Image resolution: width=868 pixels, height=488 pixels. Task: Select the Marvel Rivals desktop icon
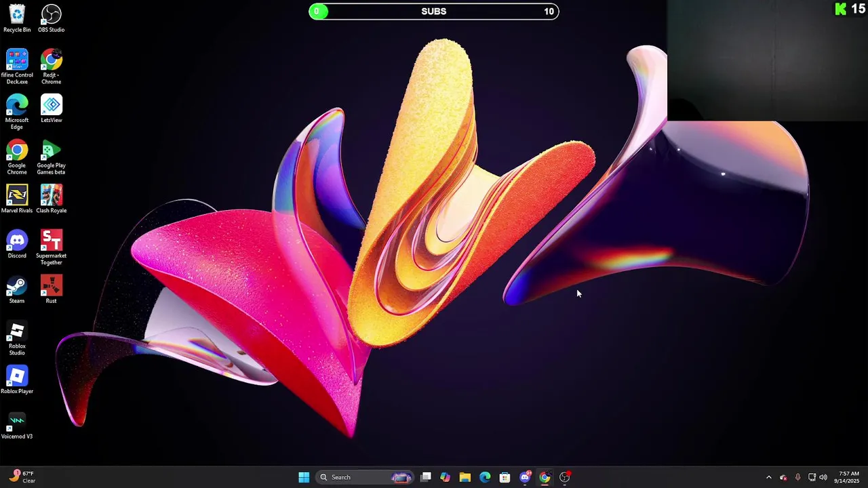coord(17,199)
